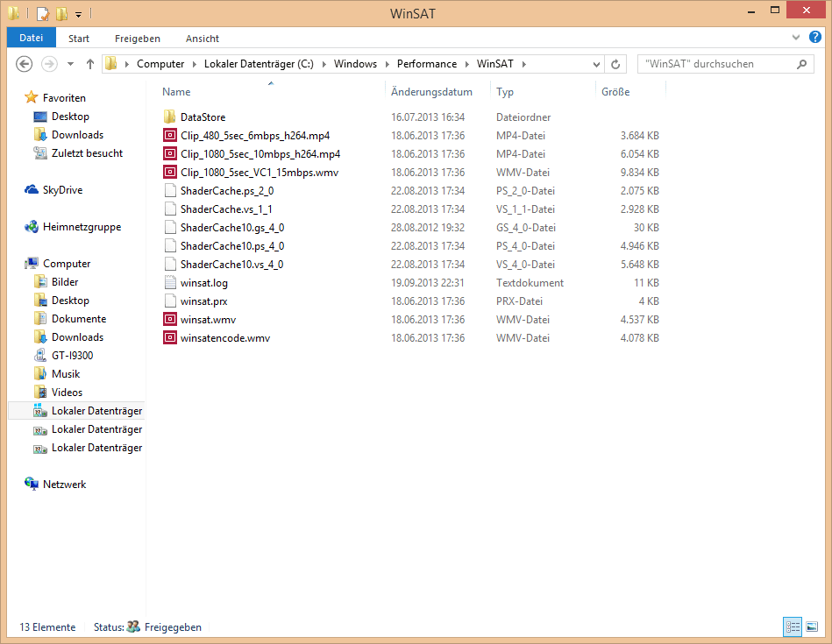
Task: Sort by the Name column header
Action: 176,92
